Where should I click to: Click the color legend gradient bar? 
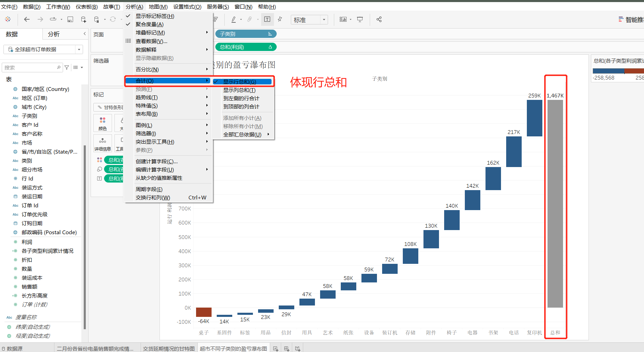pyautogui.click(x=618, y=71)
